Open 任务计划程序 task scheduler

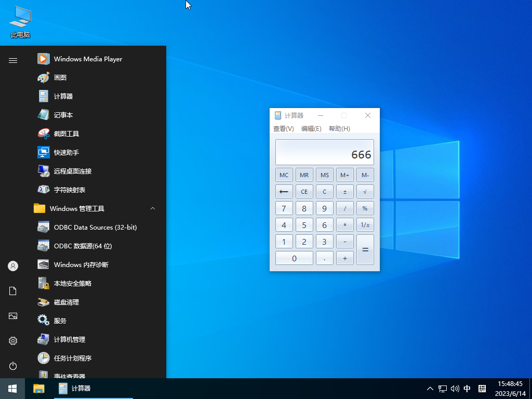tap(95, 358)
